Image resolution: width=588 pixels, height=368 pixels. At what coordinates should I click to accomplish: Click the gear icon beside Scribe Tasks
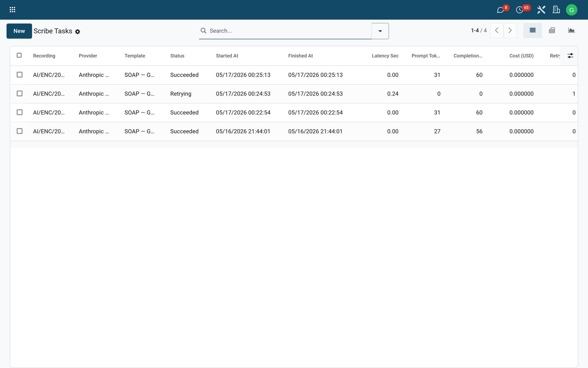78,32
